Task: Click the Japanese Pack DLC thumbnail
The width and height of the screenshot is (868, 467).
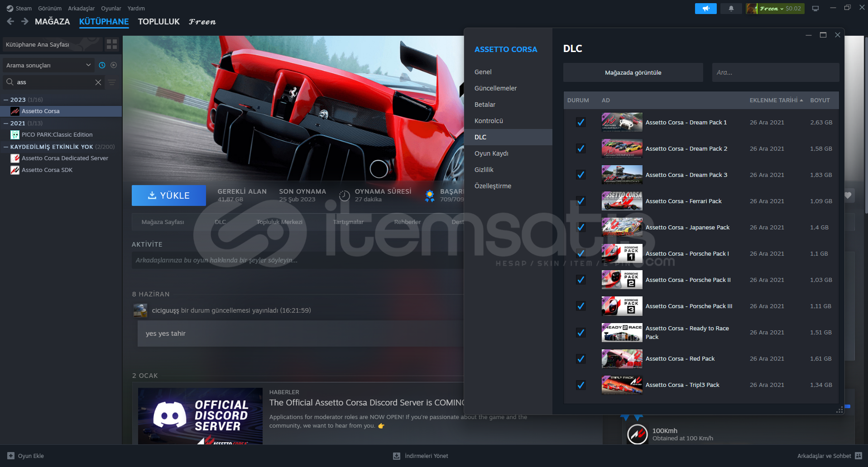Action: click(622, 227)
